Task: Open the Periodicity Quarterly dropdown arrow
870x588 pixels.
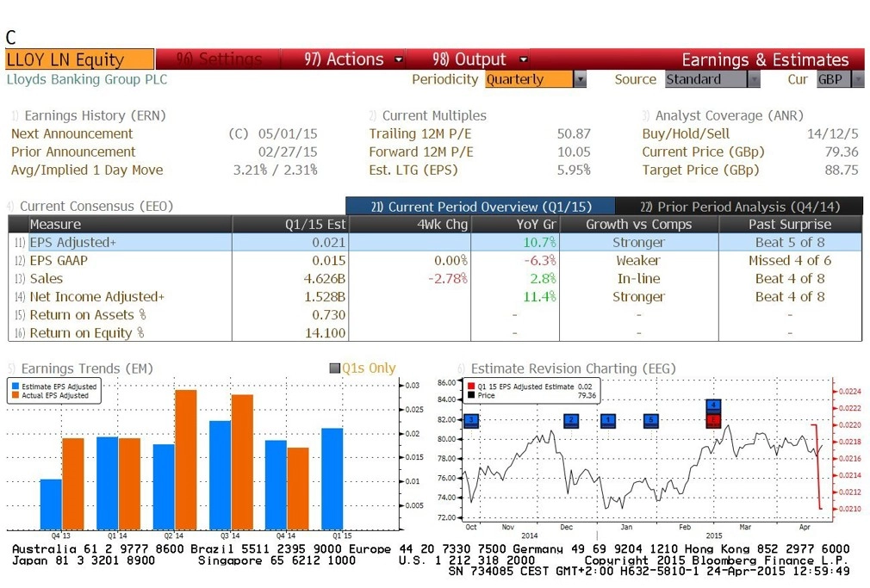Action: click(580, 79)
